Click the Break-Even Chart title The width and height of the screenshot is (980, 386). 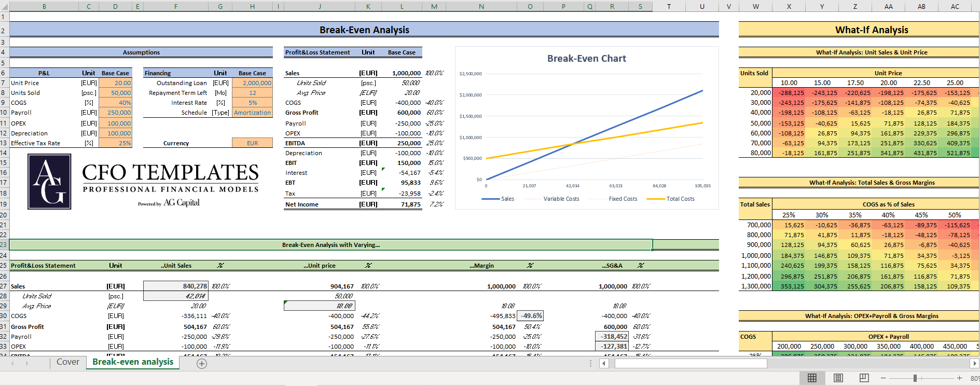click(586, 59)
